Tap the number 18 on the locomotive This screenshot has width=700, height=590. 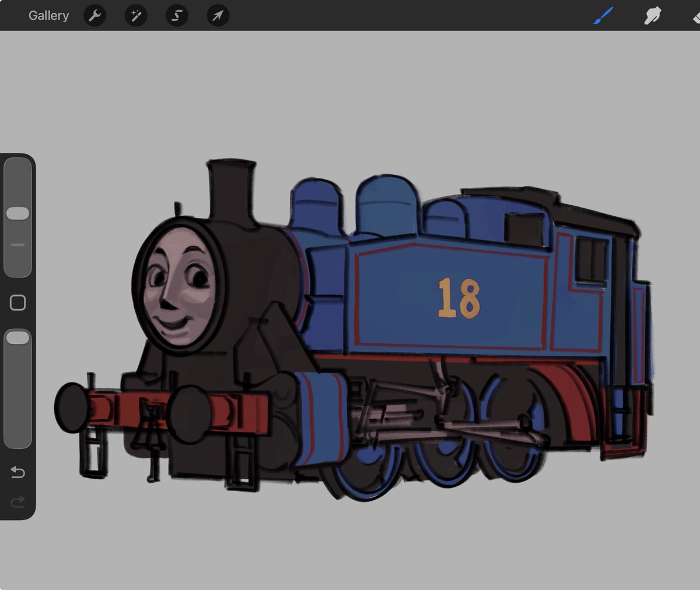459,298
